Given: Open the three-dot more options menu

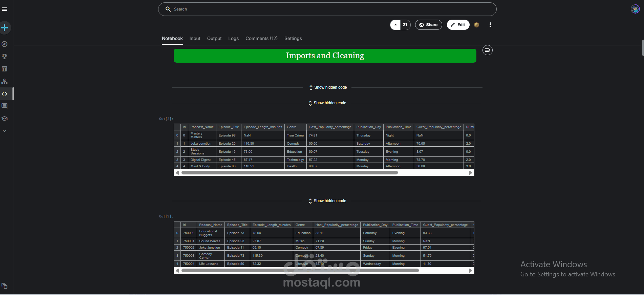Looking at the screenshot, I should [490, 25].
